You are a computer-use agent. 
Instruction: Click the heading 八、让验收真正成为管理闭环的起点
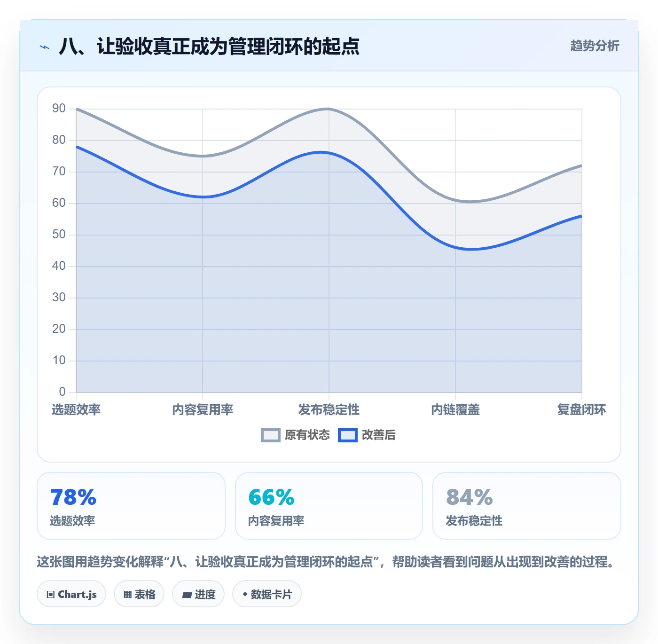pyautogui.click(x=209, y=47)
